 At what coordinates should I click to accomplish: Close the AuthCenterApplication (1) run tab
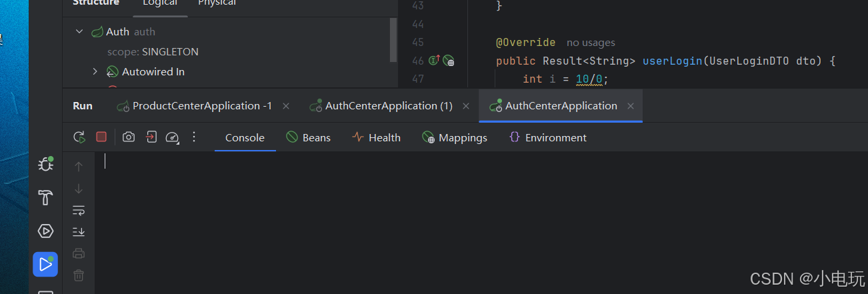[466, 105]
